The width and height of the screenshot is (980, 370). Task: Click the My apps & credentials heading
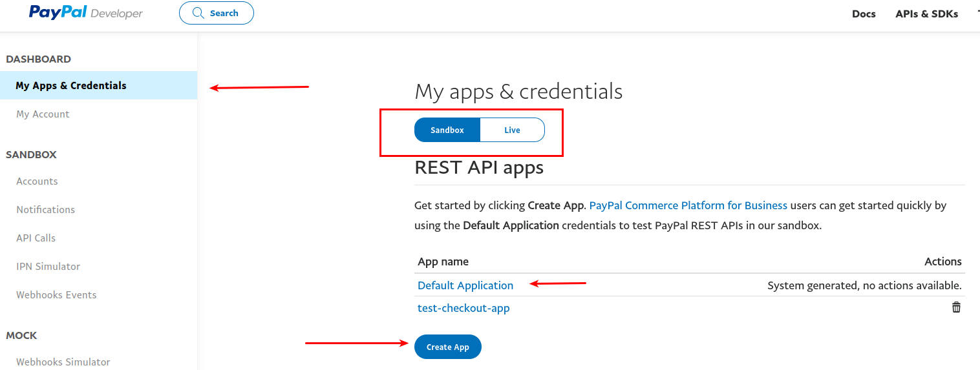pos(518,91)
